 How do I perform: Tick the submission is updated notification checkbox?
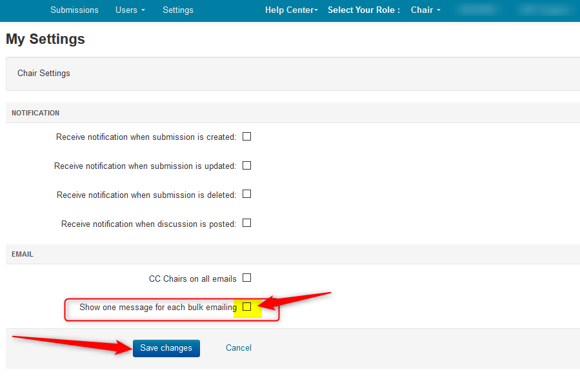coord(246,166)
